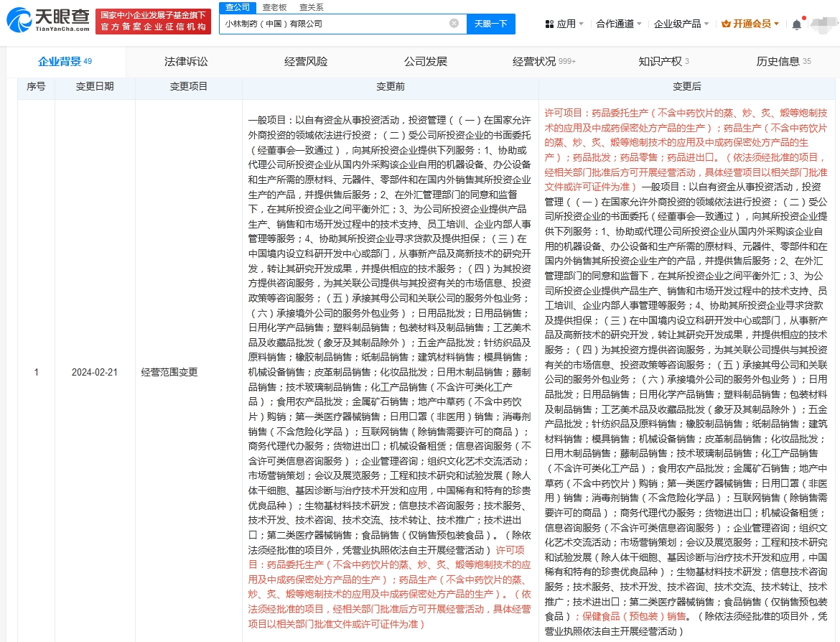Click the Tianyancha logo
840x642 pixels.
[47, 20]
